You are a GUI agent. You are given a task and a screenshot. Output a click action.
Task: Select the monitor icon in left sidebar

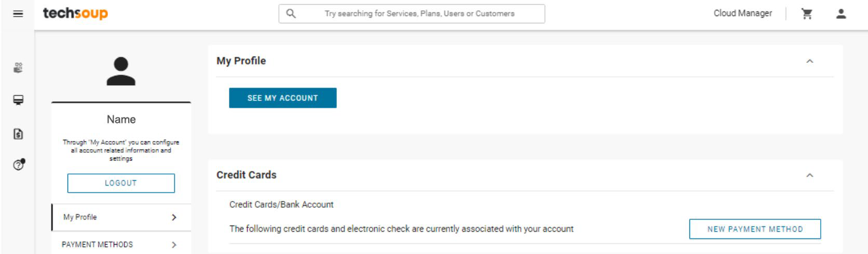point(18,100)
